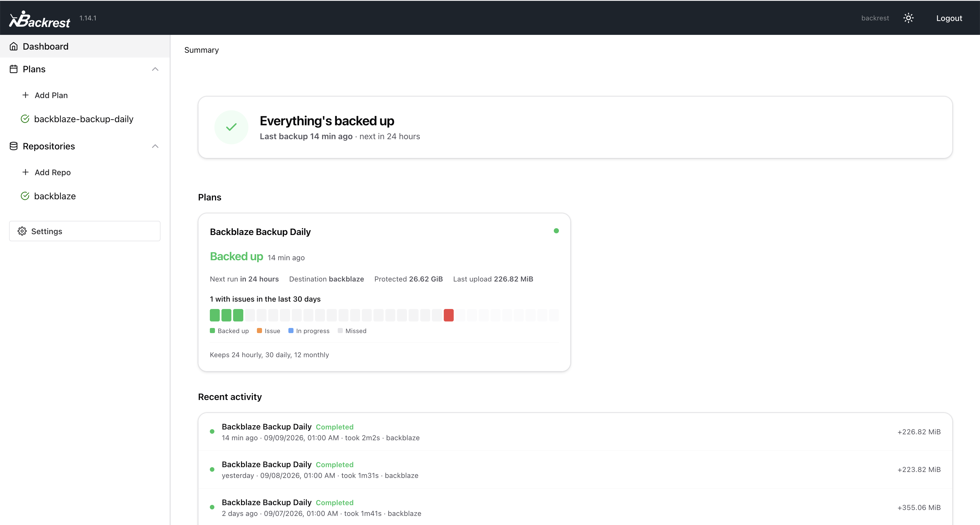980x525 pixels.
Task: Click 'Keeps 24 hourly, 30 daily, 12 monthly'
Action: tap(269, 355)
